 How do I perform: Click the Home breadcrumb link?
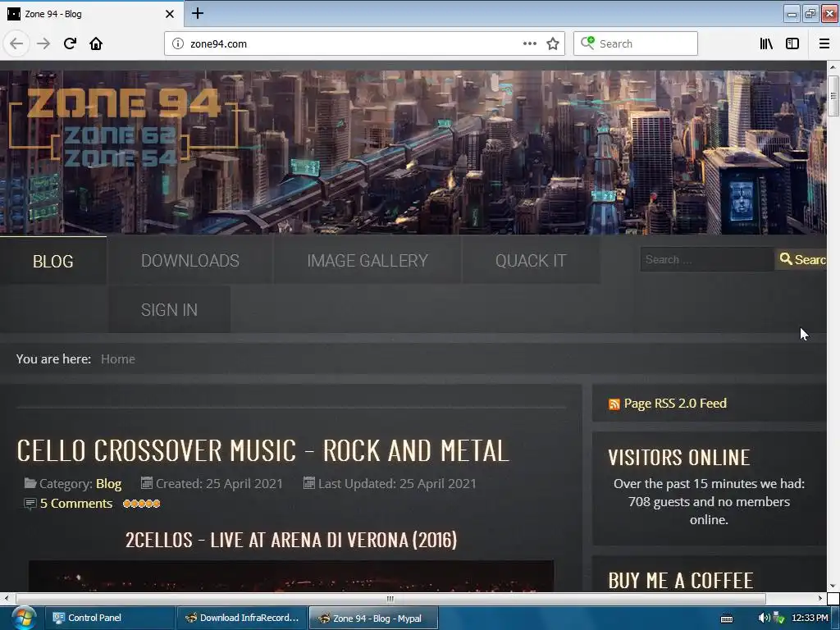pyautogui.click(x=118, y=359)
